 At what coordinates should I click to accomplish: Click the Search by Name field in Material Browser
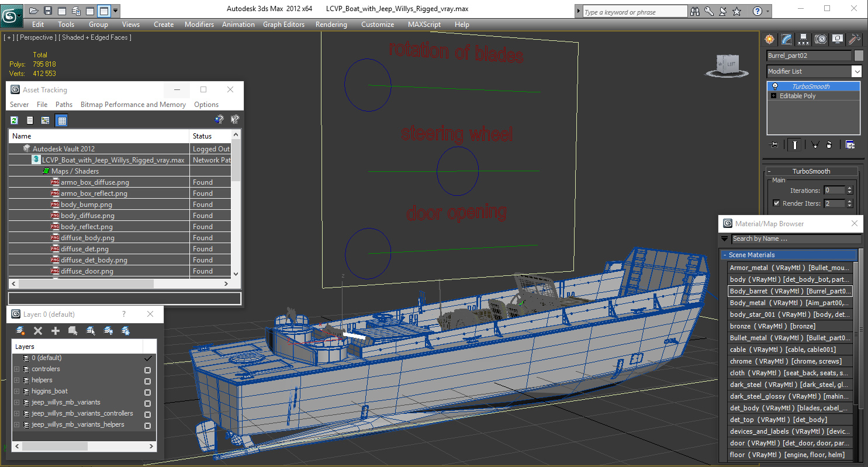[x=796, y=238]
